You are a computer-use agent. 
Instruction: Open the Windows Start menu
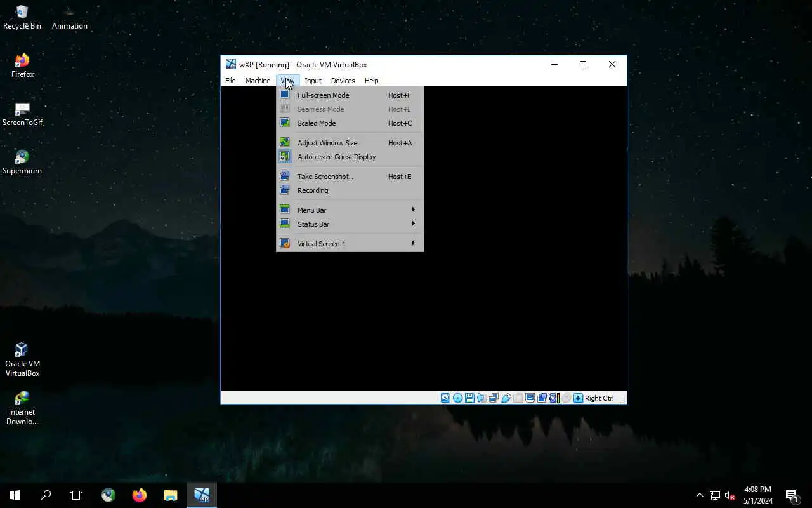tap(15, 495)
